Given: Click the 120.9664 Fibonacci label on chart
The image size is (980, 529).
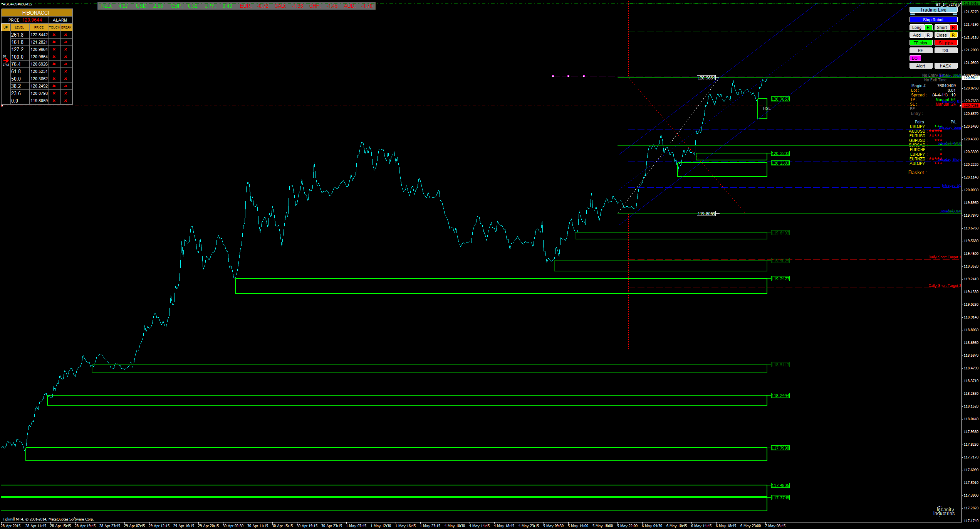Looking at the screenshot, I should [706, 78].
